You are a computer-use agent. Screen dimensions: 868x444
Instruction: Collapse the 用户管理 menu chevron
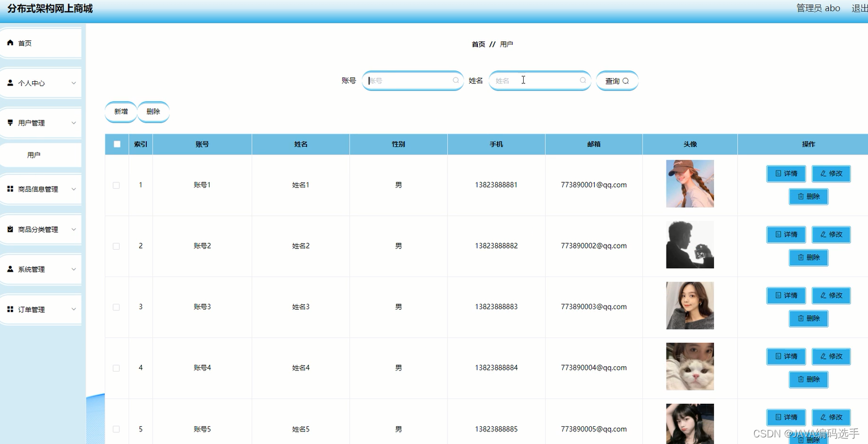pyautogui.click(x=74, y=123)
